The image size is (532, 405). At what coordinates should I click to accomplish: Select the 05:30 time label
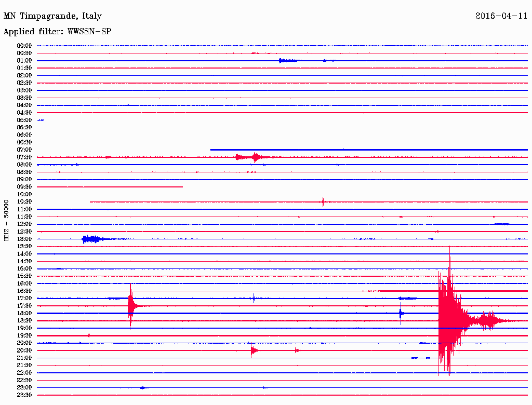[24, 127]
